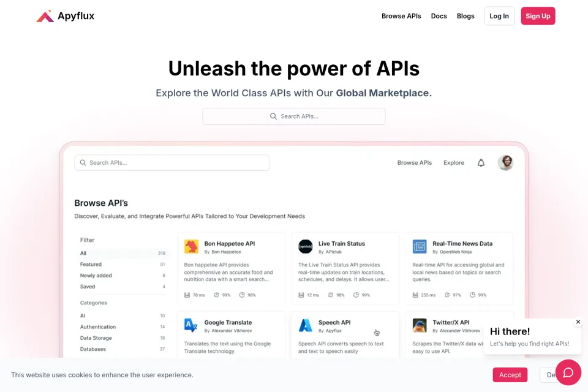This screenshot has width=588, height=392.
Task: Click the clock icon beside 98% on Bon Happetee
Action: coord(242,295)
